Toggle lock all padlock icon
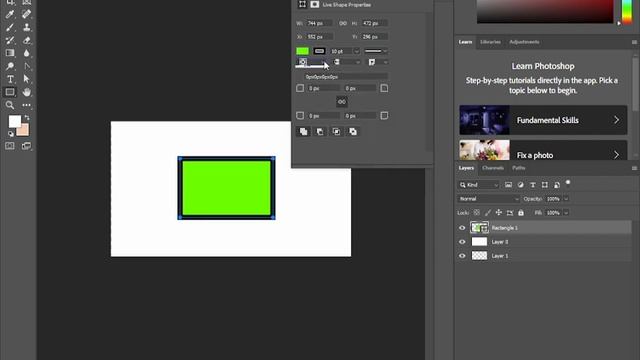The width and height of the screenshot is (640, 360). [521, 213]
